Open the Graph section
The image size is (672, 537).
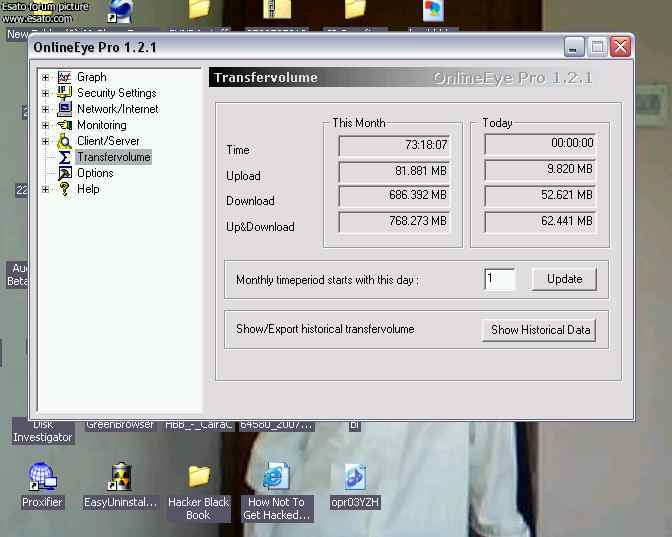(92, 77)
